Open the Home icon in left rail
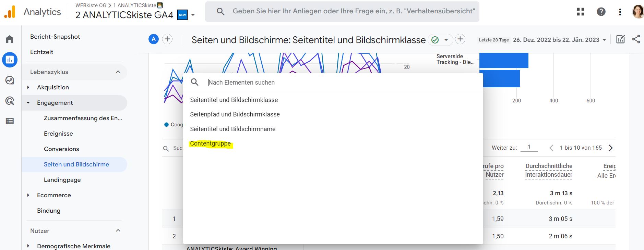This screenshot has width=644, height=250. coord(10,39)
